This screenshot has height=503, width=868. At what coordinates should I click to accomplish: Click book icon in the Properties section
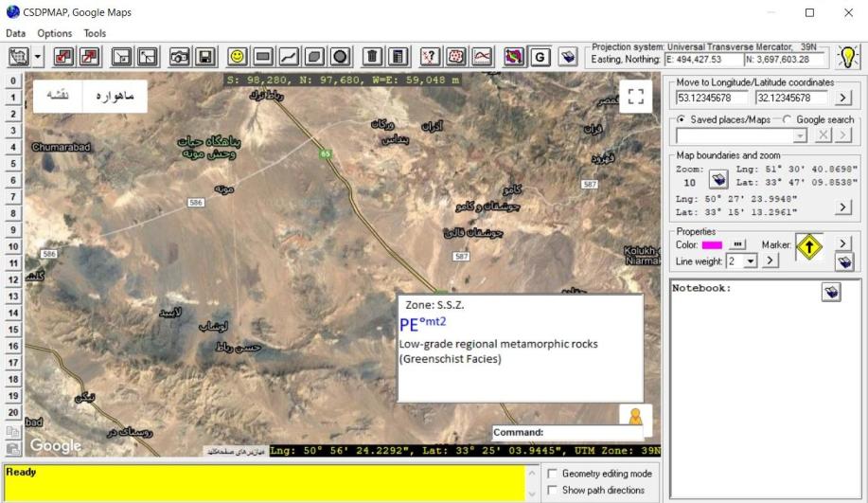(x=844, y=261)
